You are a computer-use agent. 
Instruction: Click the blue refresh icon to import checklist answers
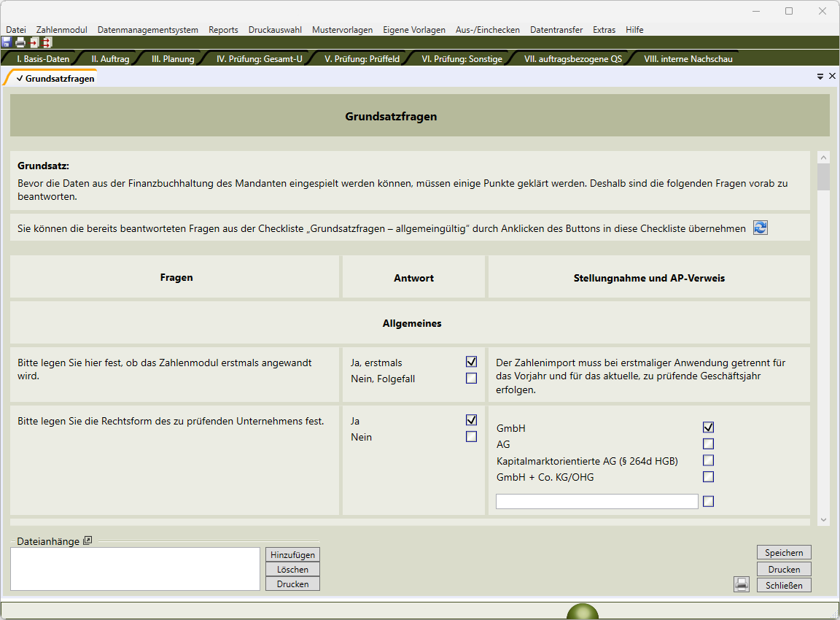point(761,228)
